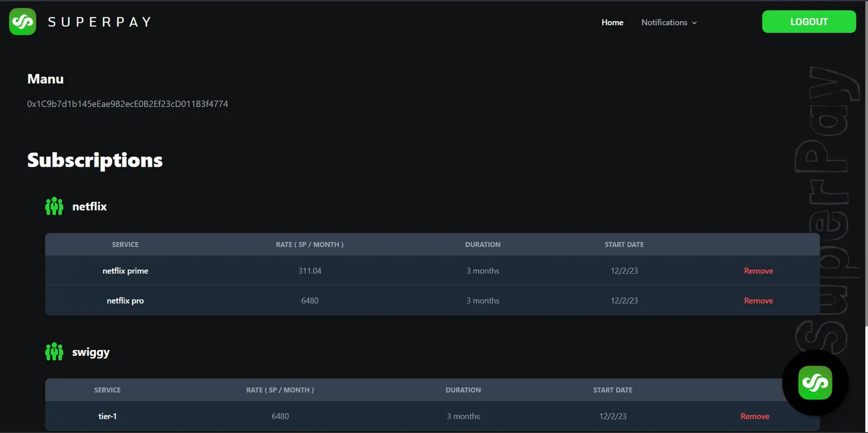Click the netflix organization name
Screen dimensions: 868x433
coord(89,207)
